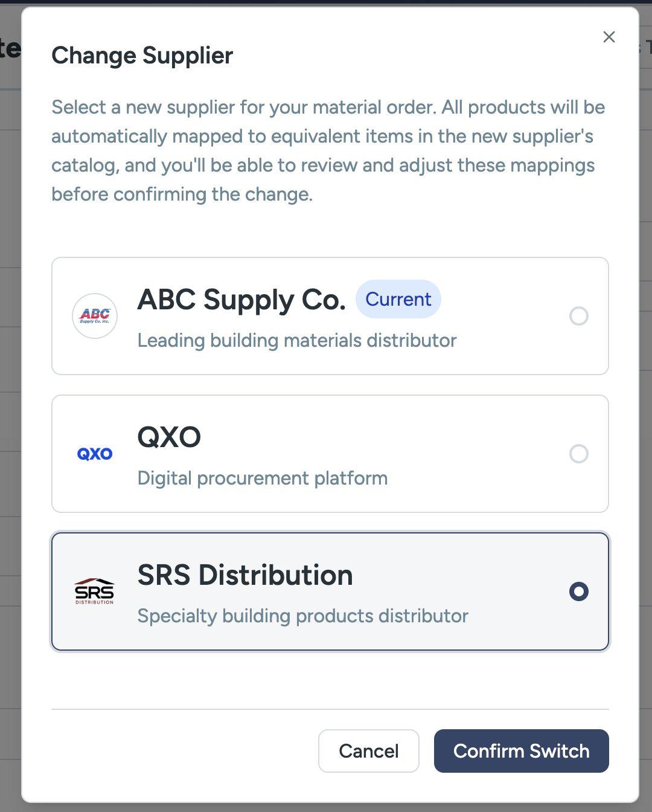
Task: Click the SRS Distribution supplier name
Action: point(245,575)
